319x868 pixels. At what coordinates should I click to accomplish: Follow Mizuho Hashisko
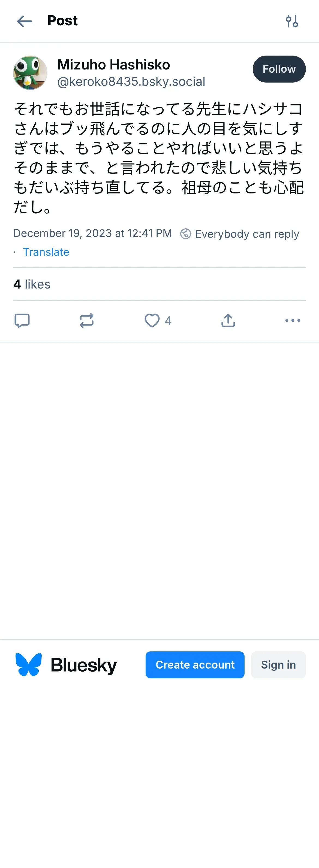click(x=279, y=69)
